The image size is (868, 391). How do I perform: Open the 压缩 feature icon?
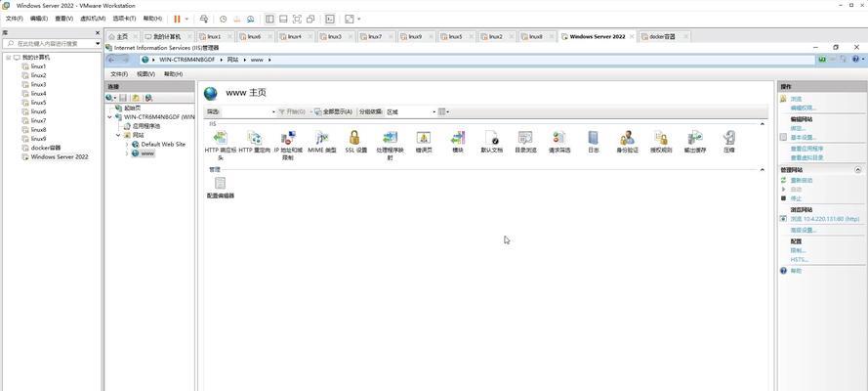[729, 138]
